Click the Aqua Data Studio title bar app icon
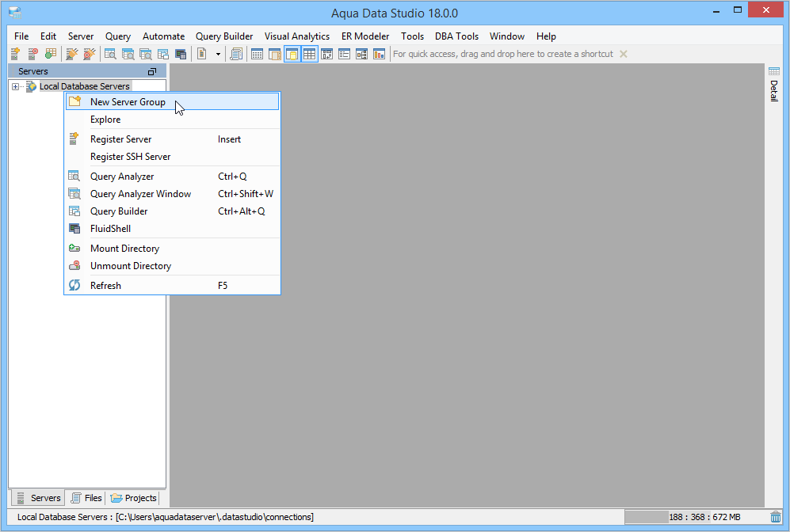This screenshot has width=790, height=532. [x=15, y=13]
